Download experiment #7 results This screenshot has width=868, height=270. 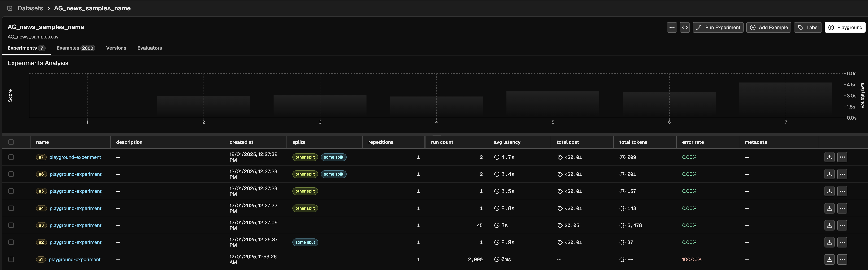click(829, 157)
